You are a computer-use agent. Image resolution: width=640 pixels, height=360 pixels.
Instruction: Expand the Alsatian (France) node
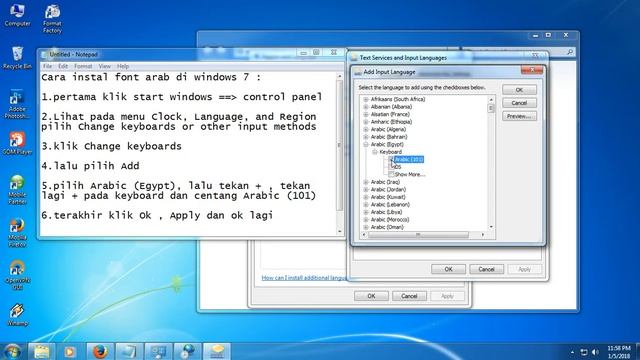pyautogui.click(x=366, y=114)
